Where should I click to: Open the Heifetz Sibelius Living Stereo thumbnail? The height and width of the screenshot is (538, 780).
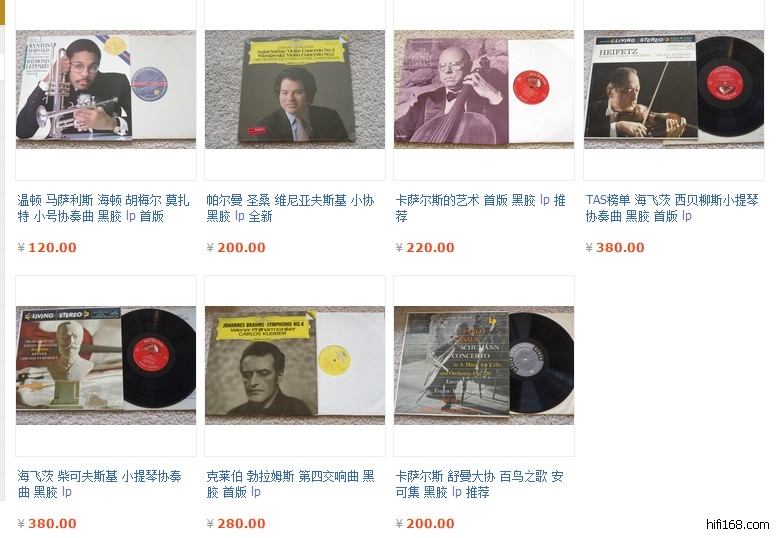point(674,90)
